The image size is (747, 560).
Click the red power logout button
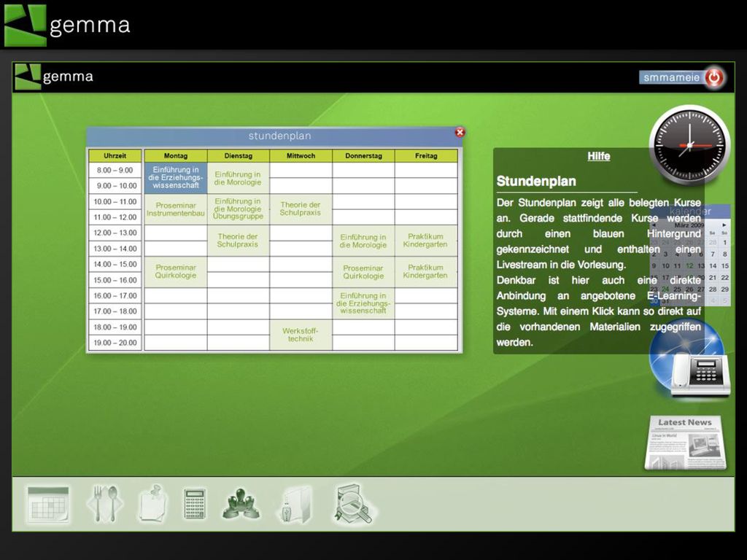pos(713,77)
